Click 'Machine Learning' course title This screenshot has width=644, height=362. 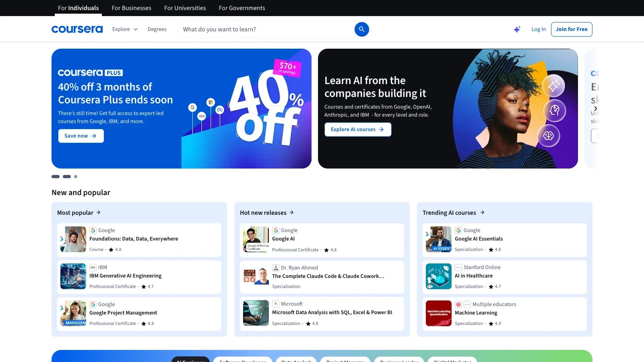click(476, 313)
